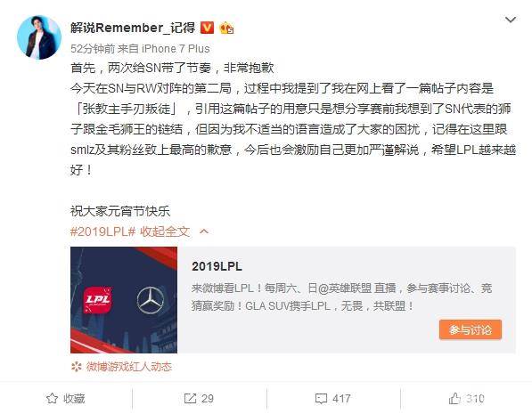Open comments via the 417 comment icon

tap(321, 398)
